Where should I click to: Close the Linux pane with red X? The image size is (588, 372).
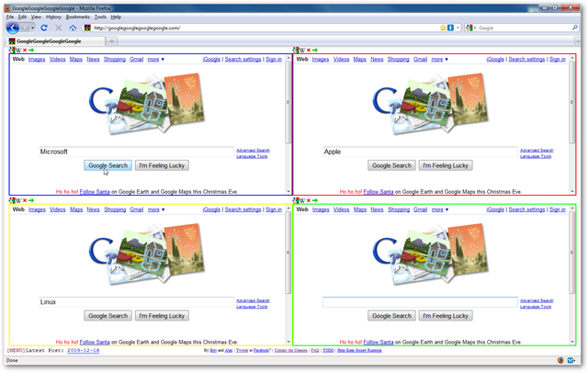point(25,200)
